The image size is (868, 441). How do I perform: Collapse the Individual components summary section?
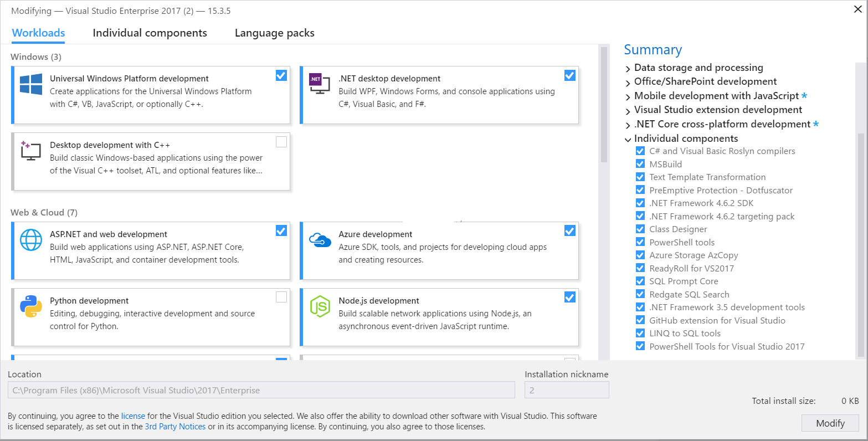click(x=628, y=140)
